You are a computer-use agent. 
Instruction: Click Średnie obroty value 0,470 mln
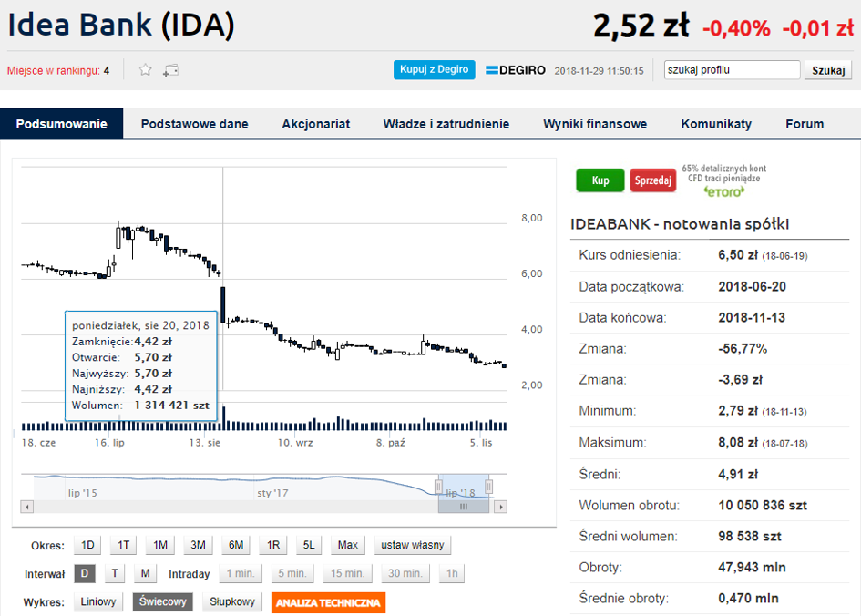748,599
